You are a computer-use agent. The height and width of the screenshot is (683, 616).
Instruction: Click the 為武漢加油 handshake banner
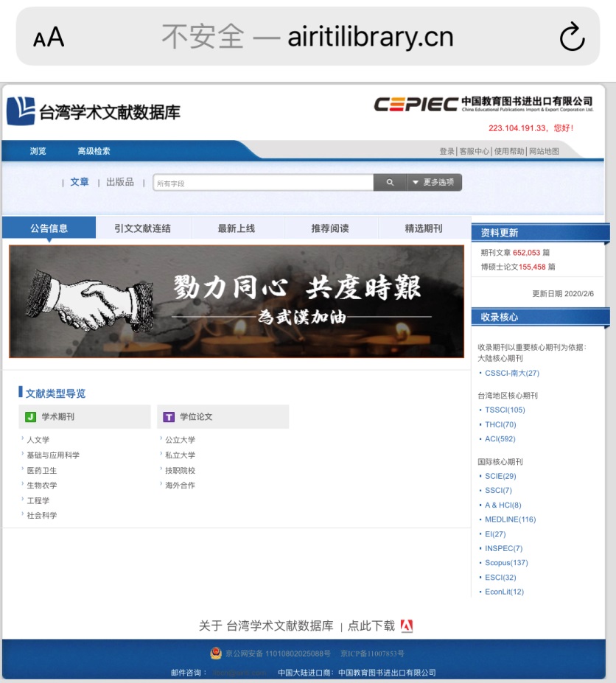point(237,301)
